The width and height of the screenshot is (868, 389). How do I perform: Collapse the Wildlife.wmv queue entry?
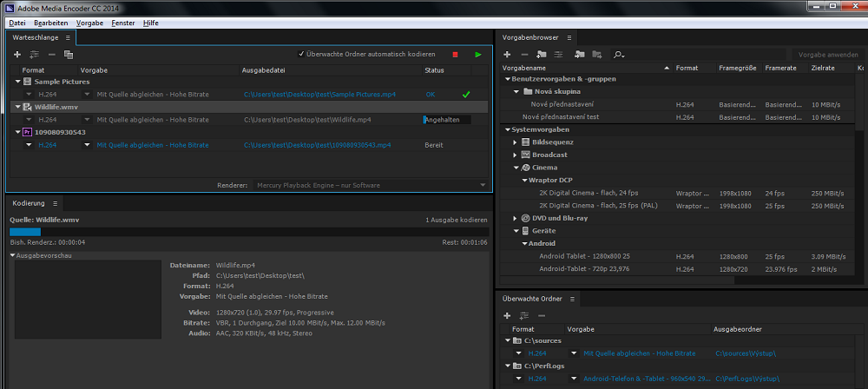click(17, 107)
